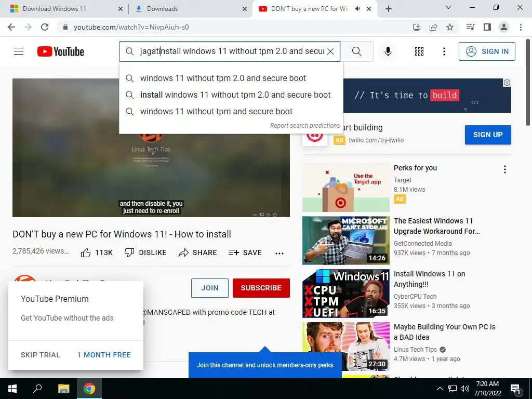Viewport: 532px width, 399px height.
Task: Submit search with magnifier button
Action: coord(356,51)
